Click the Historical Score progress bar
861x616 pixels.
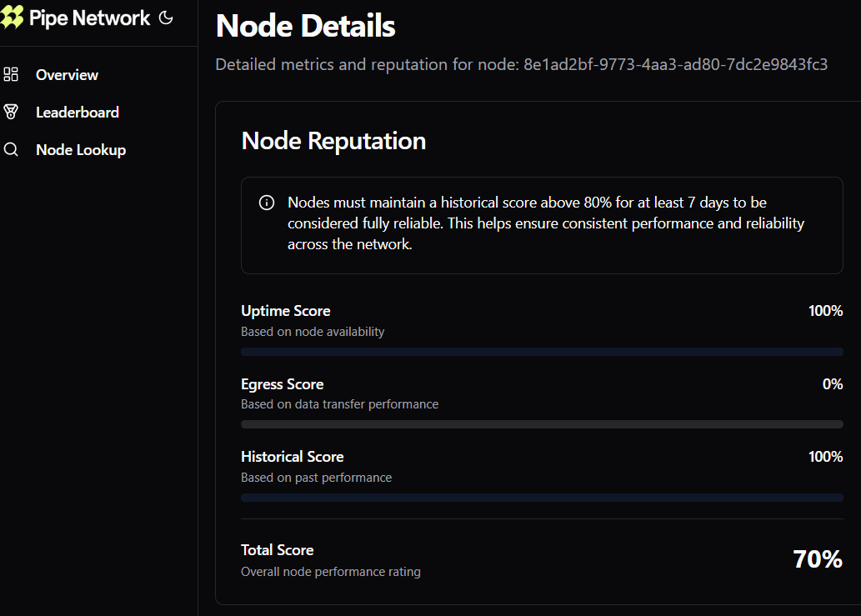(x=542, y=498)
